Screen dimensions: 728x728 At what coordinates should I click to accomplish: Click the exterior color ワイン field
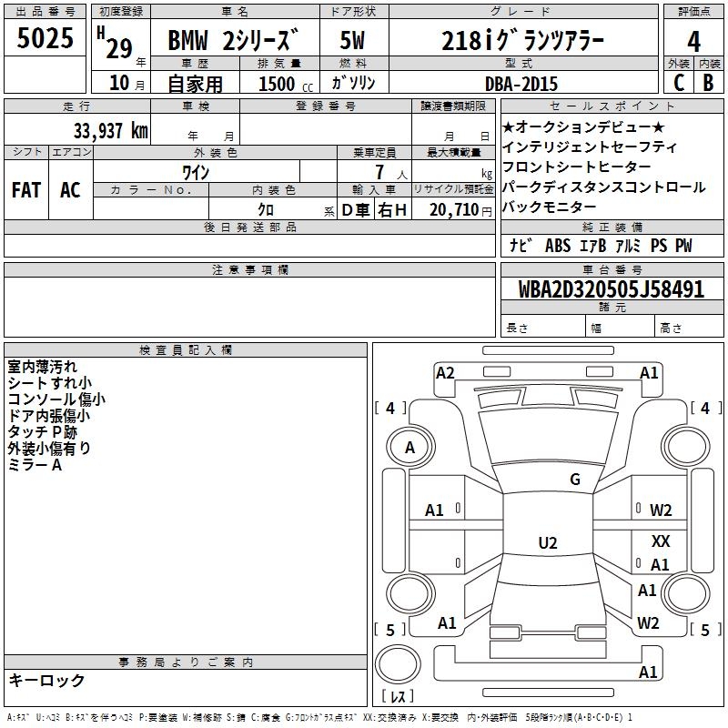(x=196, y=172)
